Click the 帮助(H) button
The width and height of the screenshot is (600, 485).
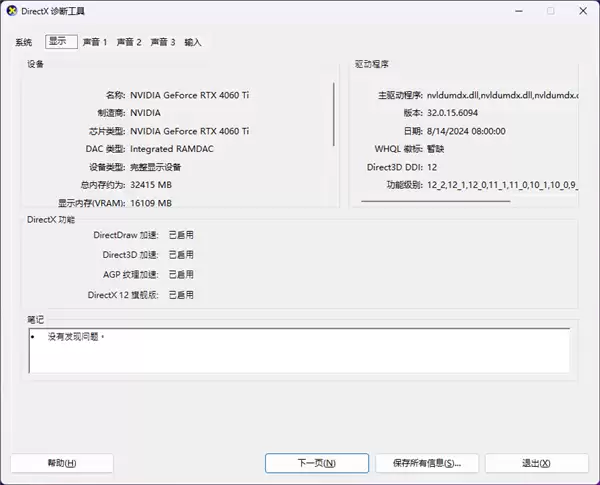pyautogui.click(x=62, y=463)
